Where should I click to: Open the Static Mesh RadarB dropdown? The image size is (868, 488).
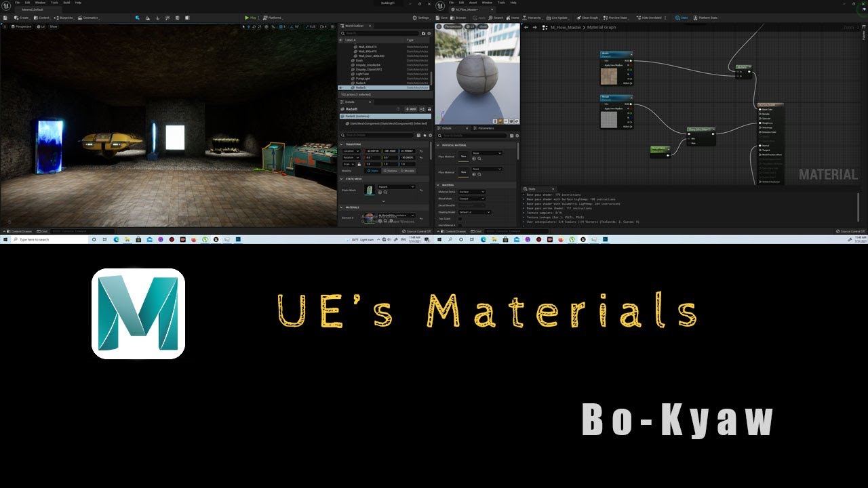click(x=397, y=186)
